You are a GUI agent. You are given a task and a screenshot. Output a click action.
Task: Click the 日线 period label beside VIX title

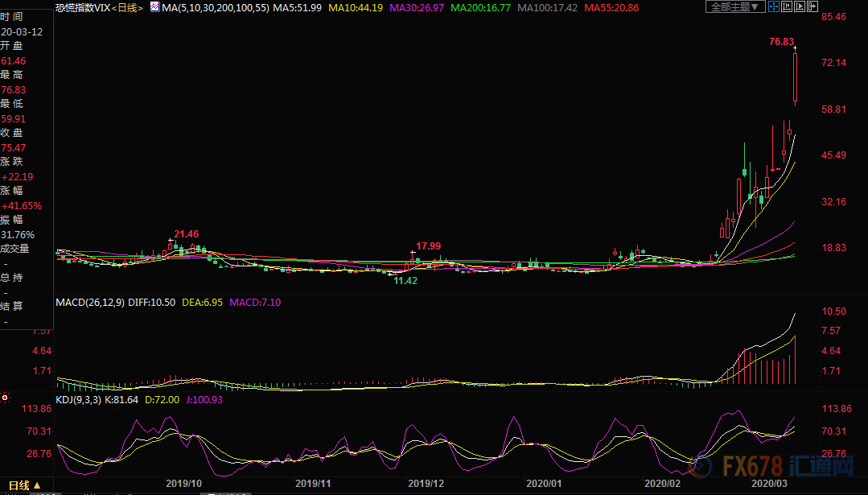[x=127, y=7]
